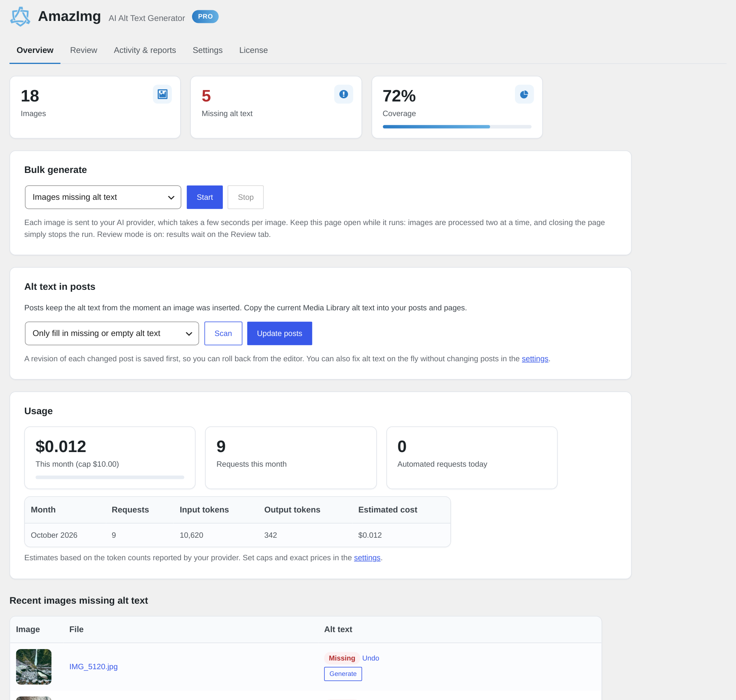The width and height of the screenshot is (736, 700).
Task: Go to the Settings tab
Action: [x=207, y=50]
